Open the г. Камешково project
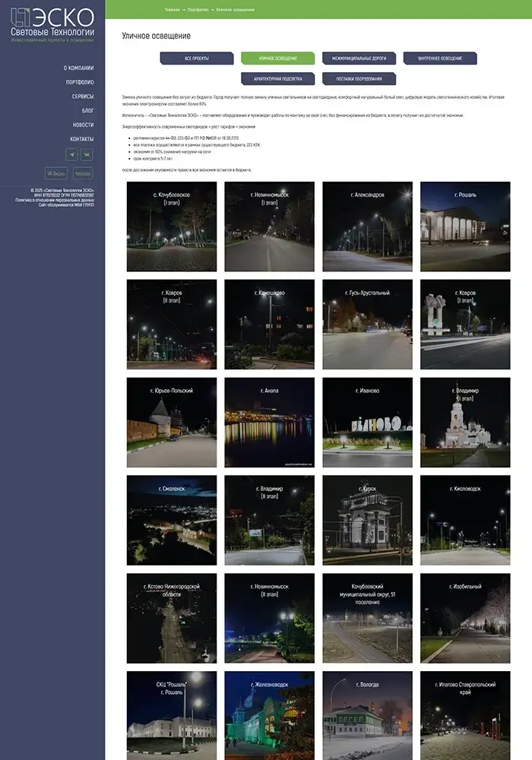This screenshot has height=760, width=532. [x=269, y=325]
